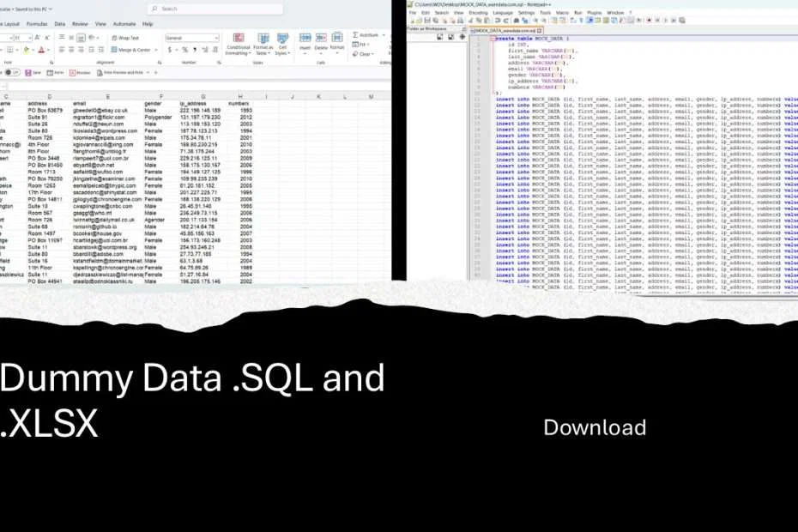Toggle Wrap Text for the selection
The height and width of the screenshot is (532, 798).
[126, 38]
